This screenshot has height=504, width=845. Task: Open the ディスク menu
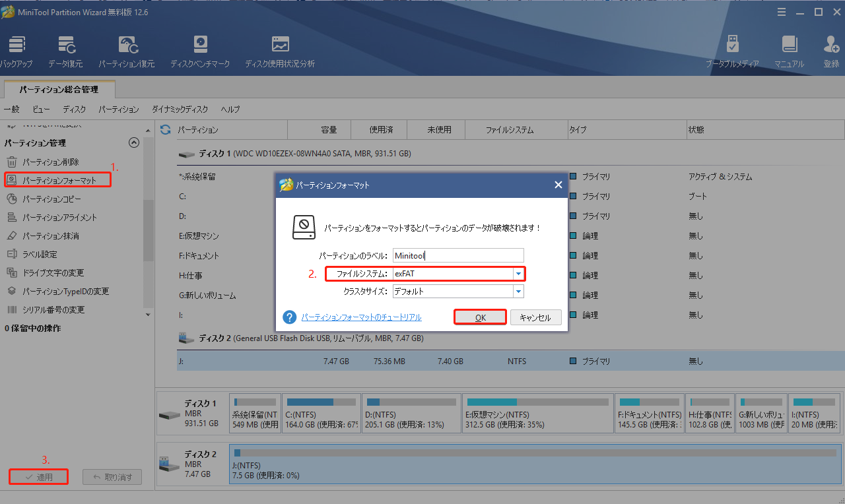[x=74, y=109]
